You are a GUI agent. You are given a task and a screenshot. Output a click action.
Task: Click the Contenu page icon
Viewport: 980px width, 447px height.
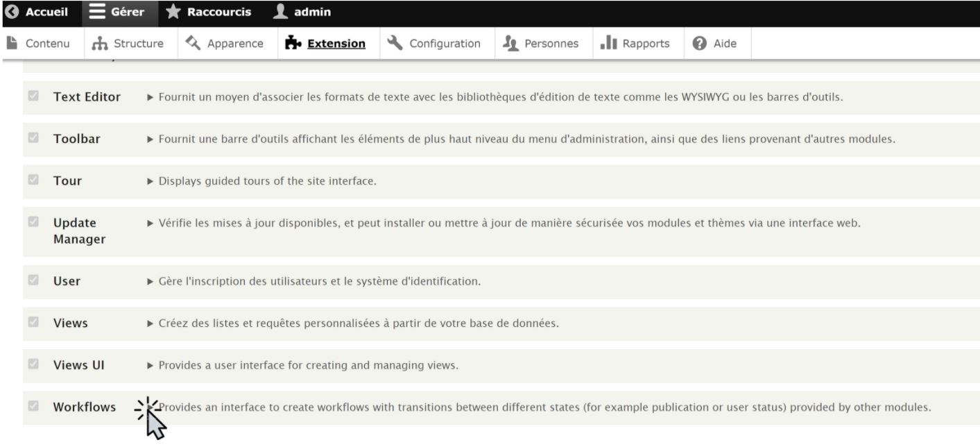pos(12,43)
